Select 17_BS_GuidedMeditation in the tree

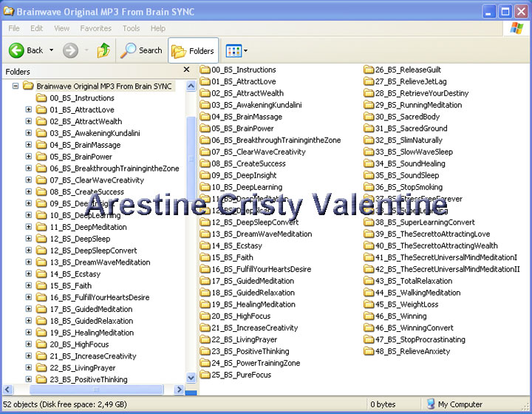point(91,309)
